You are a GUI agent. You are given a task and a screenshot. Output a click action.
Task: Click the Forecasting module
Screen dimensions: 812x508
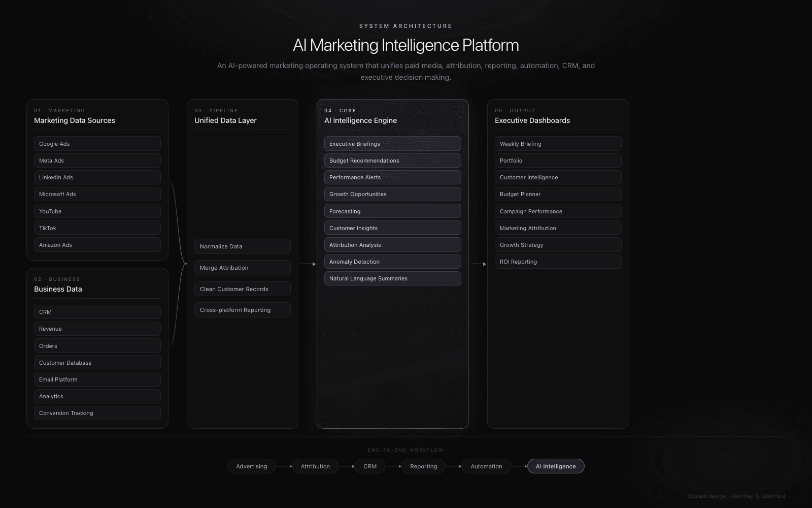coord(393,211)
